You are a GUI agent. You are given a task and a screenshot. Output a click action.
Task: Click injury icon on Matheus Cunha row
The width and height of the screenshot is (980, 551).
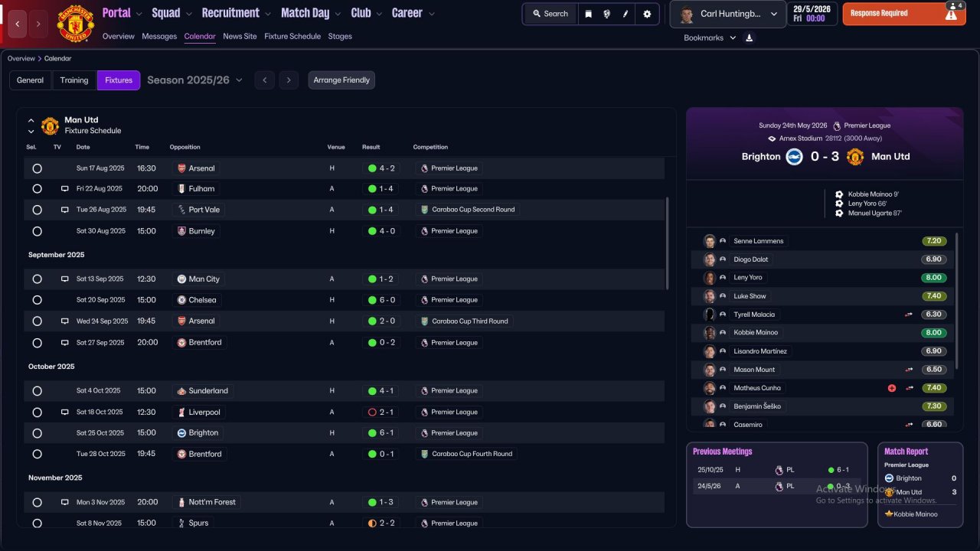tap(892, 388)
